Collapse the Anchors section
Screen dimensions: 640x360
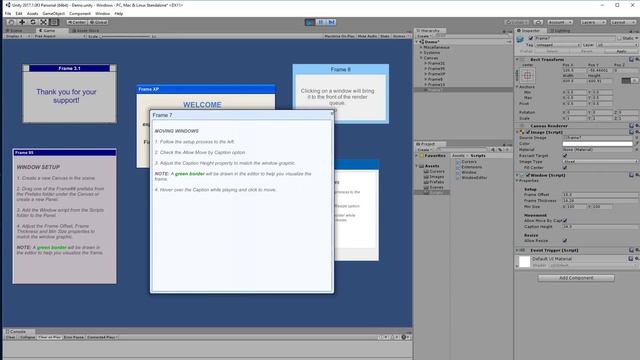pos(517,87)
